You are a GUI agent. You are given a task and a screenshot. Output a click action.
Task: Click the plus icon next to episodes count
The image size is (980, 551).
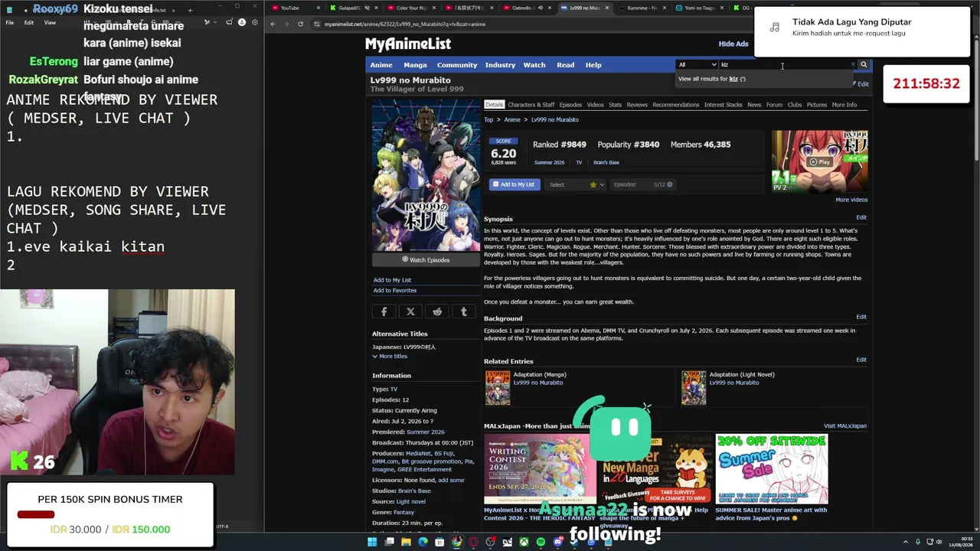point(670,184)
